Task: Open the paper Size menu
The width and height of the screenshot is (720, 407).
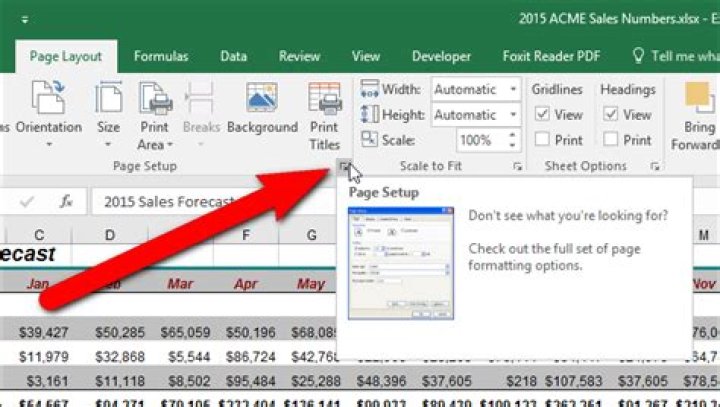Action: click(108, 114)
